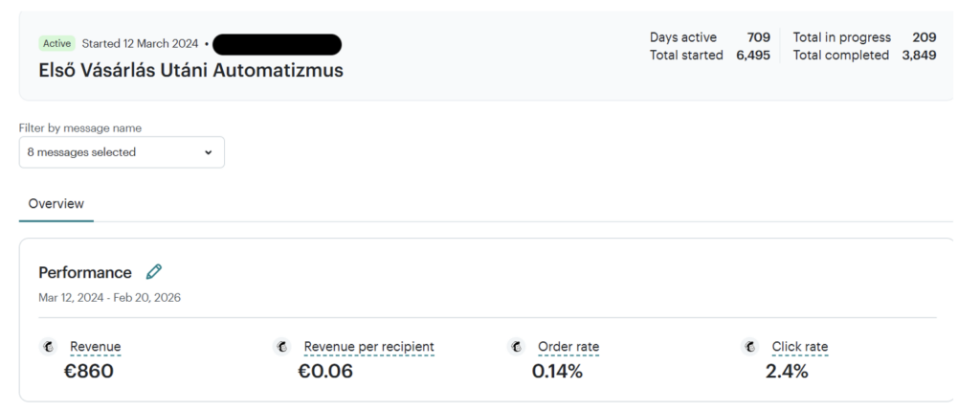980x412 pixels.
Task: Click the icon beside Revenue per recipient
Action: pyautogui.click(x=282, y=347)
